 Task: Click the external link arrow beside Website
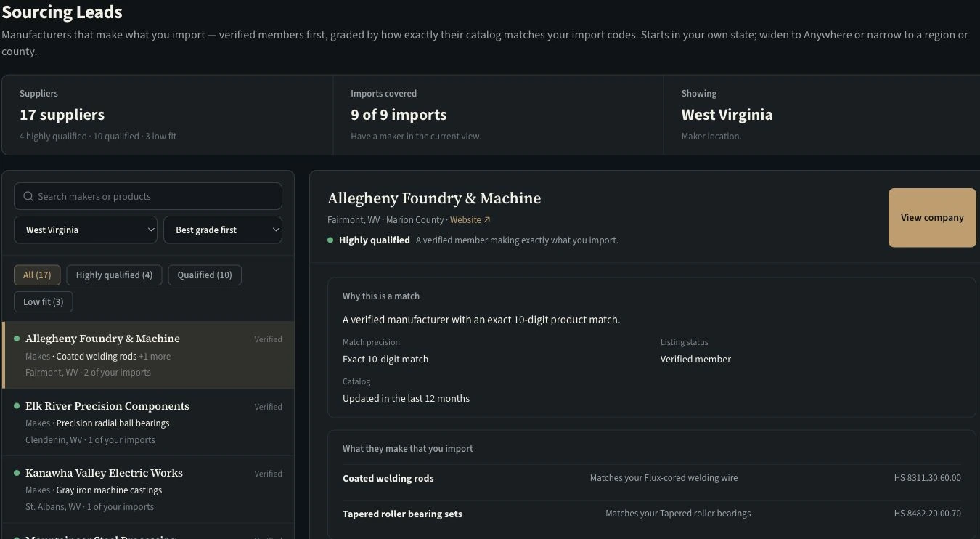[x=487, y=220]
